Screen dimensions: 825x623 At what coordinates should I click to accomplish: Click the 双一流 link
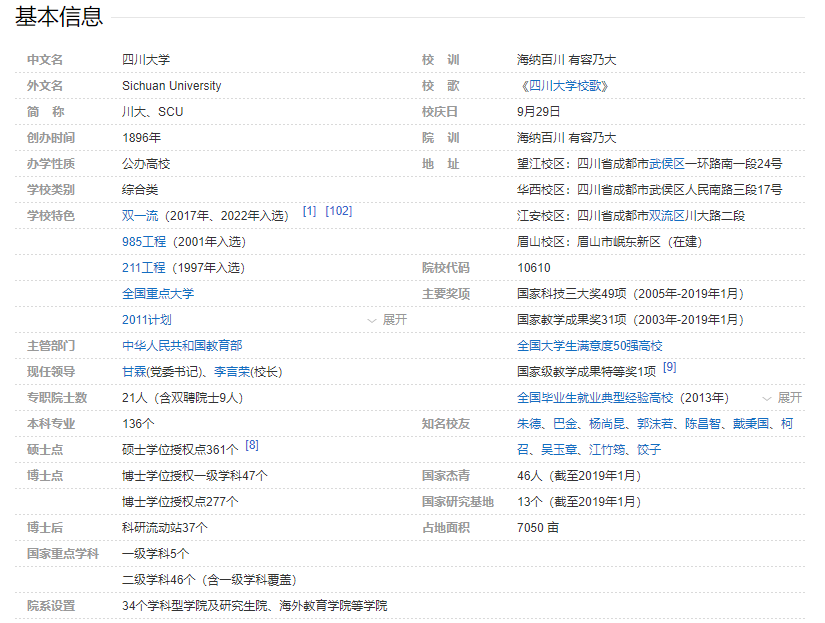138,215
